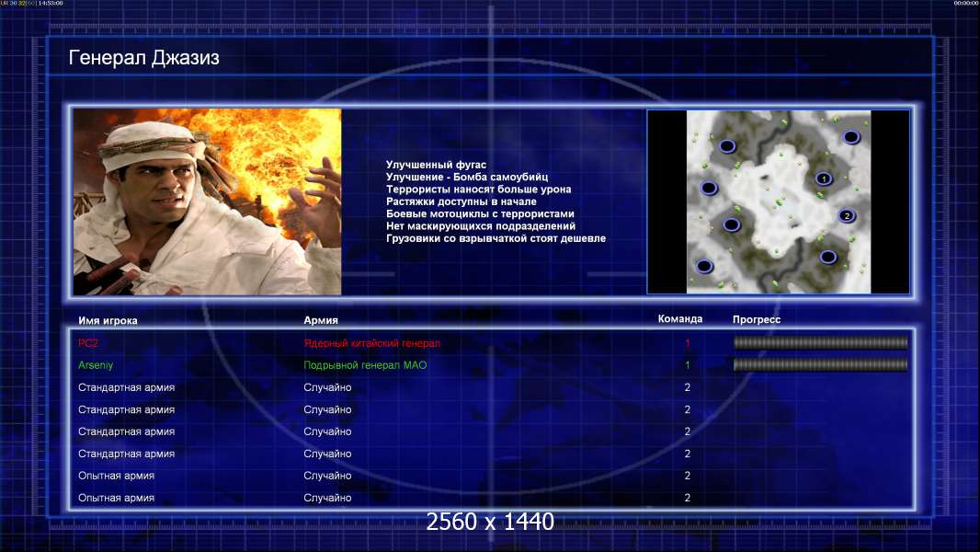Viewport: 980px width, 552px height.
Task: Click 'Подрывной генерал МАО' army entry
Action: (x=365, y=365)
